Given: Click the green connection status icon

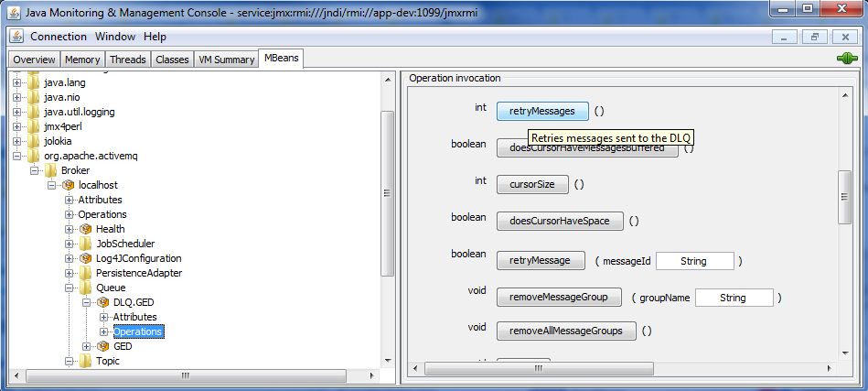Looking at the screenshot, I should [847, 59].
